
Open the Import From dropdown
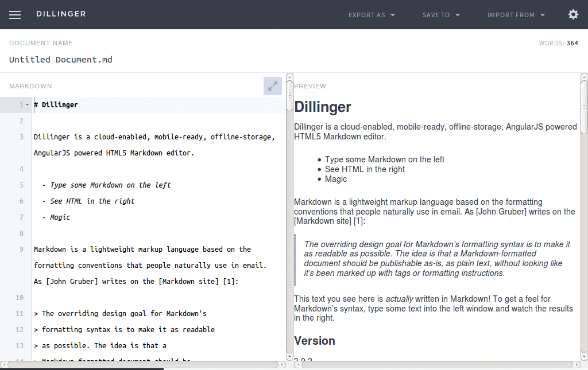(x=516, y=15)
